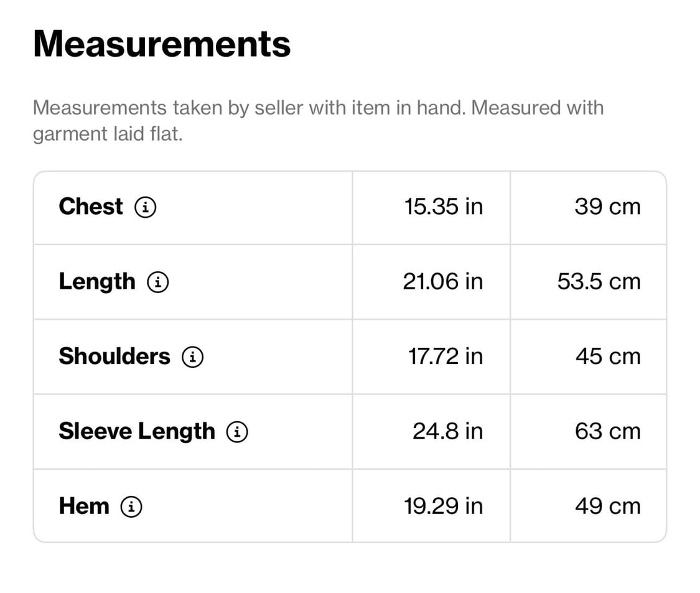This screenshot has height=593, width=700.
Task: Open the Shoulders info icon
Action: (192, 357)
